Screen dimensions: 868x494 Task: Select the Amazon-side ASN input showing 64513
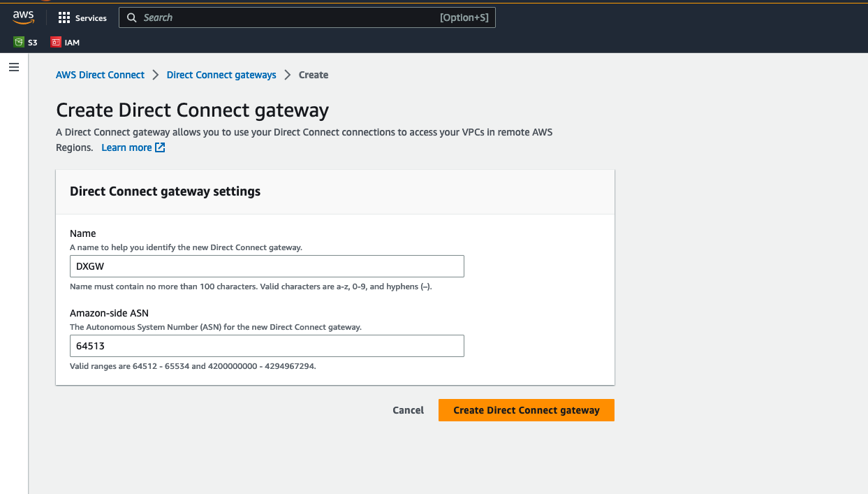tap(267, 346)
